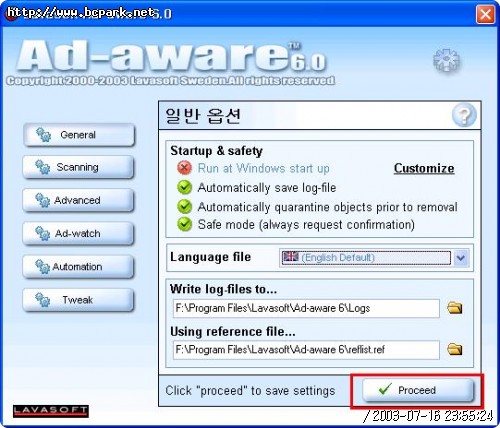Open help question mark icon
The image size is (500, 428).
tap(464, 115)
